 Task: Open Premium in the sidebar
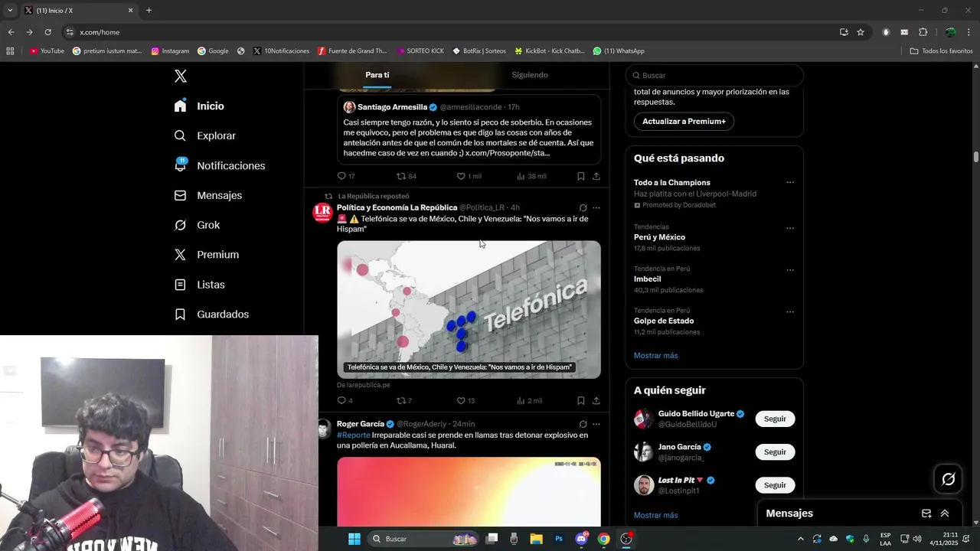coord(206,255)
